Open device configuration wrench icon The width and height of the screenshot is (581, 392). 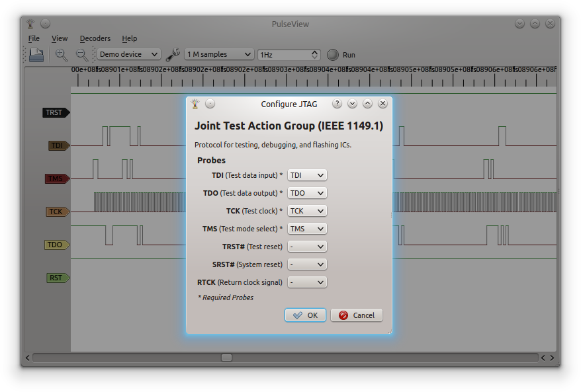tap(173, 55)
